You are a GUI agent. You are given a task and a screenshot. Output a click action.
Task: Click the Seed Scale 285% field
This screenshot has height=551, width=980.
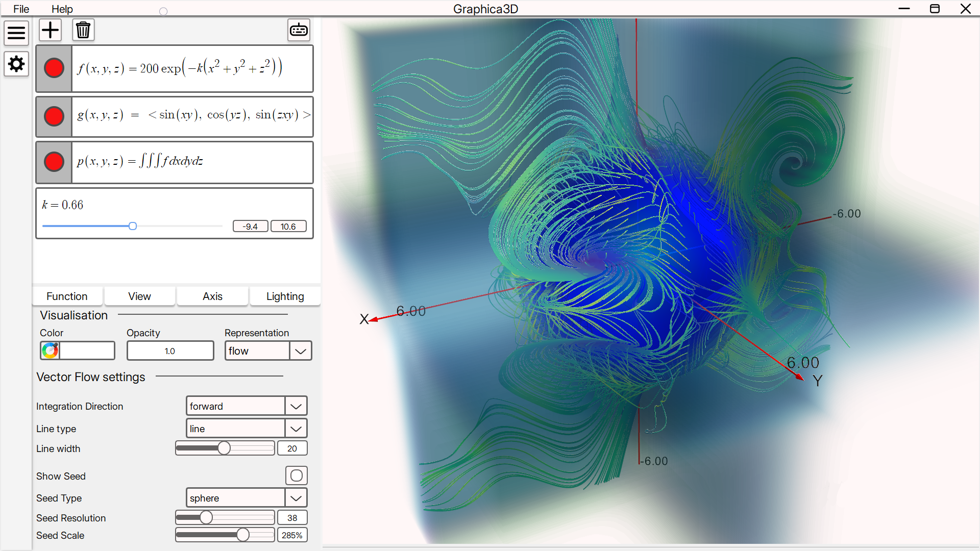(292, 535)
